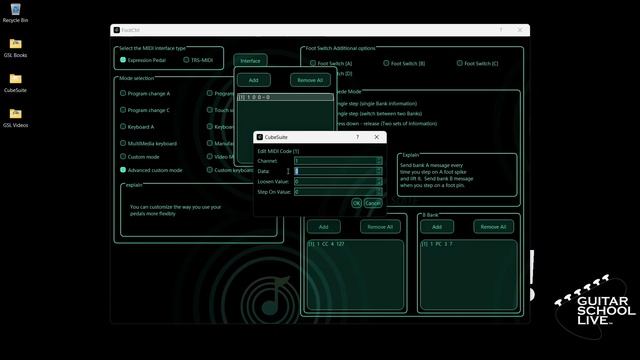
Task: Click the FootCtrl window title icon
Action: [x=117, y=30]
